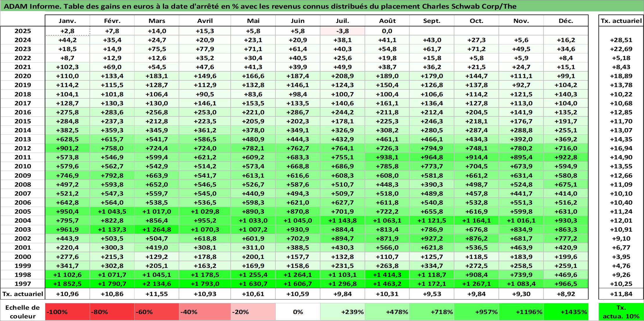Click the +7,8 cell in Févr. 2025
The width and height of the screenshot is (644, 321).
pyautogui.click(x=112, y=31)
